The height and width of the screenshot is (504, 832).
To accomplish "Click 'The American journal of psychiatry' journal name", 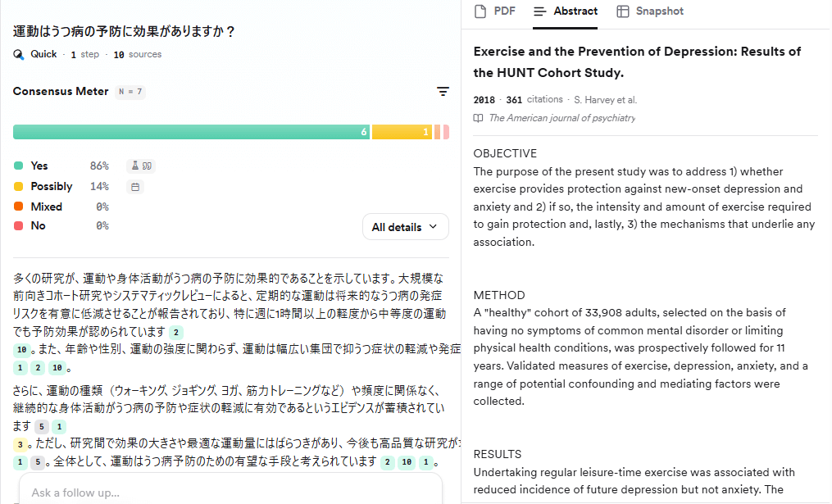I will (562, 118).
